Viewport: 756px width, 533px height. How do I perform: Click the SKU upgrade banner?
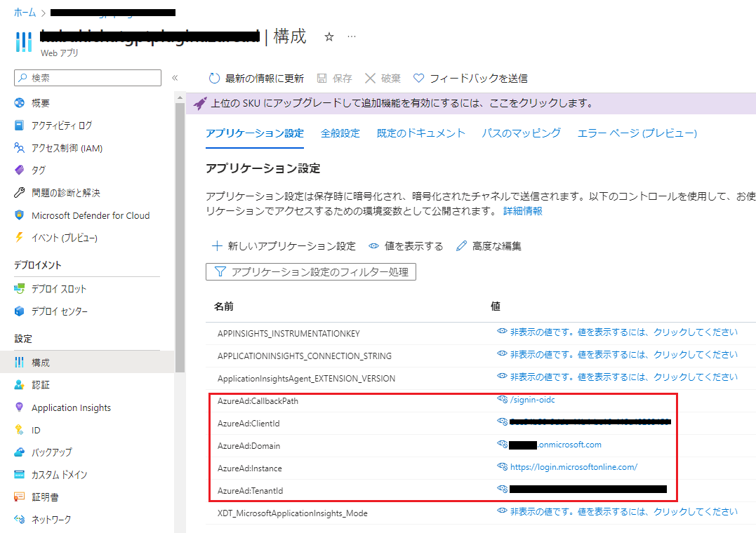470,103
